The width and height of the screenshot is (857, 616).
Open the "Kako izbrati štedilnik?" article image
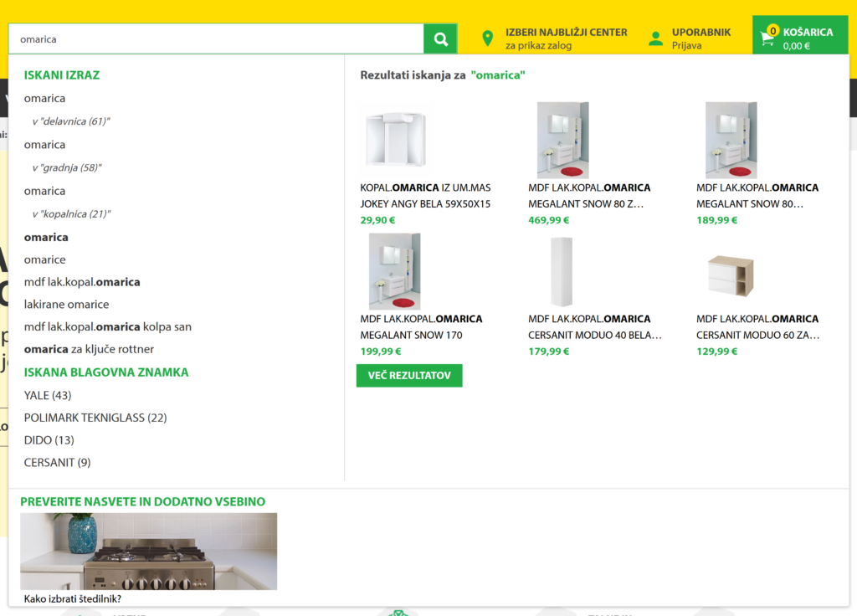click(148, 551)
